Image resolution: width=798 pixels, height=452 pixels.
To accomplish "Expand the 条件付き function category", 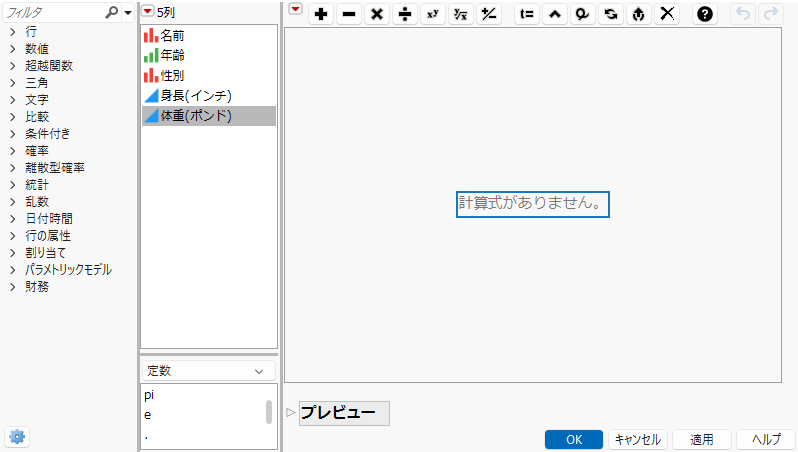I will pos(13,134).
